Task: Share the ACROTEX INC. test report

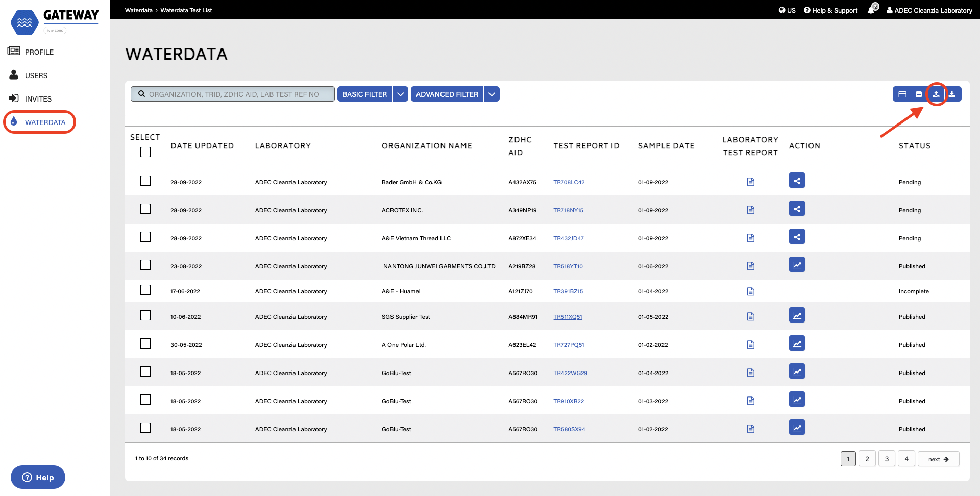Action: tap(797, 209)
